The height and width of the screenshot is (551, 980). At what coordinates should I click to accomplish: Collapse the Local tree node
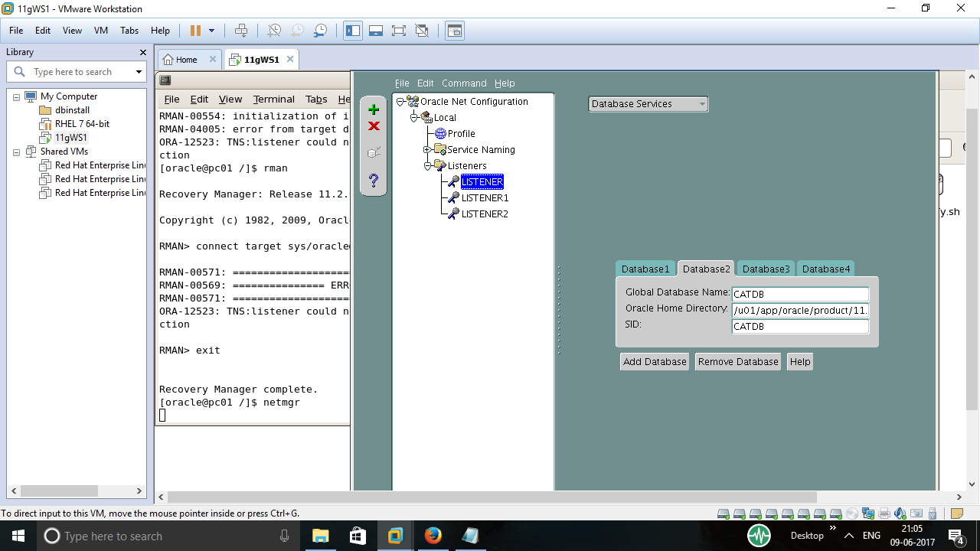point(413,117)
